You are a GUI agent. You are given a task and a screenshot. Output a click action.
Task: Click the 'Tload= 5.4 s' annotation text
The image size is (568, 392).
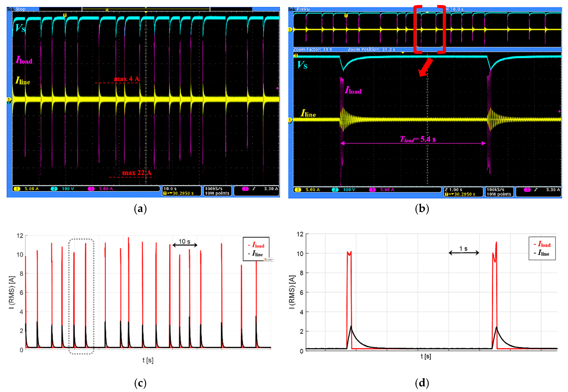pos(418,140)
